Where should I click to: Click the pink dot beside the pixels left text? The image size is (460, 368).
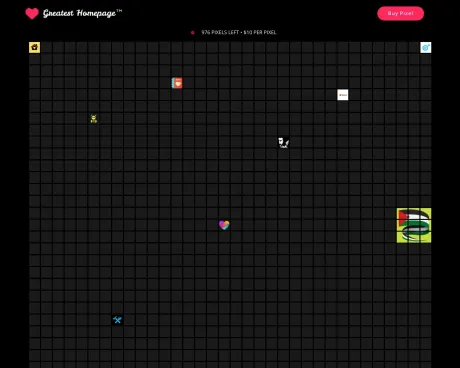point(193,33)
